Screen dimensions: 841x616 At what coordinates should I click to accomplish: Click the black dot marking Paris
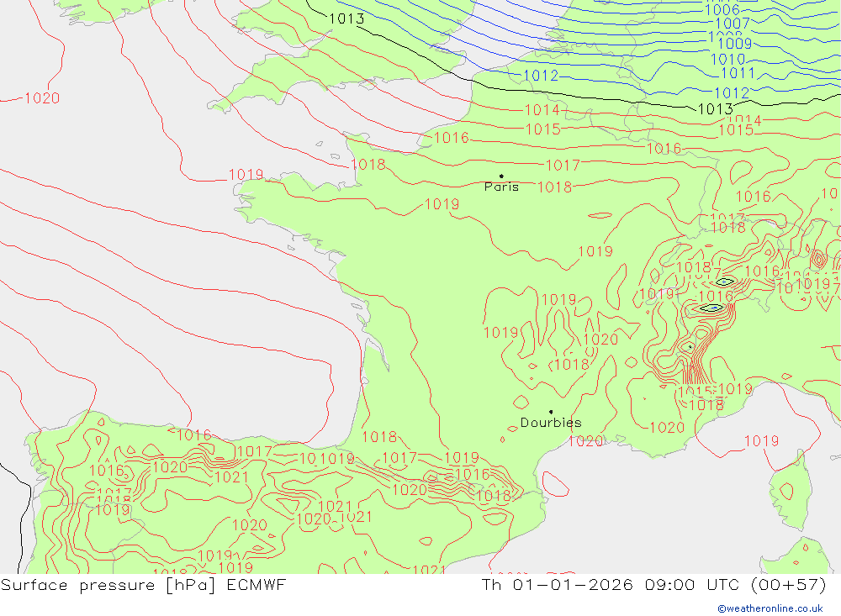[x=501, y=176]
